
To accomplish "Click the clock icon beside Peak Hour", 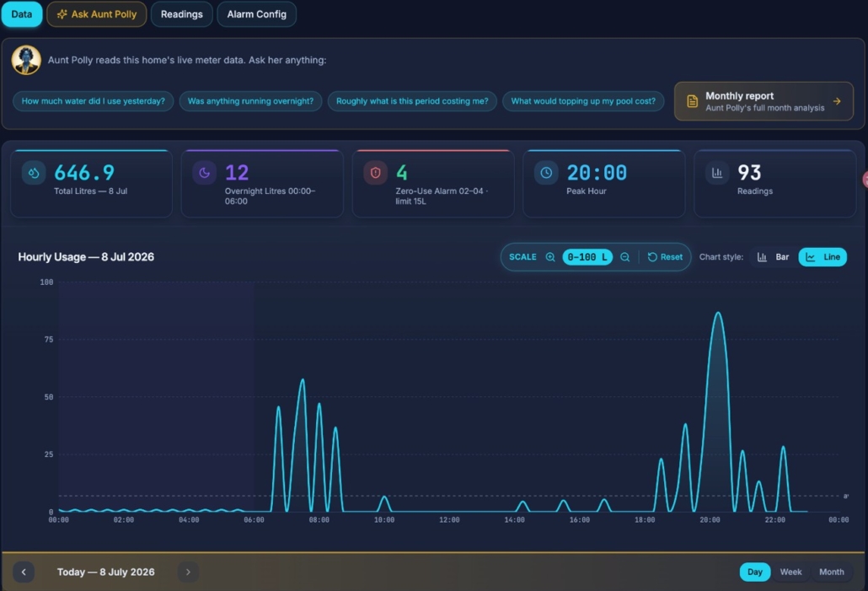I will [x=546, y=173].
